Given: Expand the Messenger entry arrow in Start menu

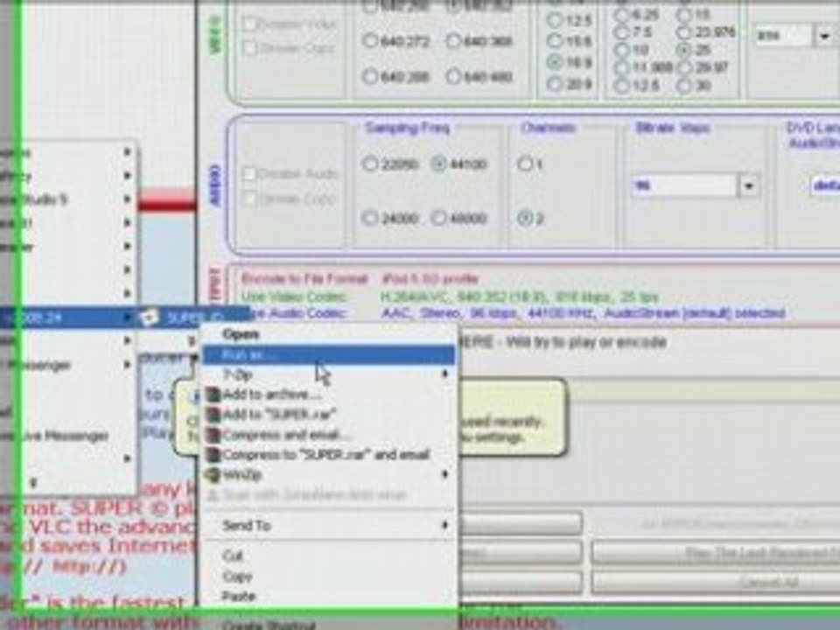Looking at the screenshot, I should pos(128,365).
